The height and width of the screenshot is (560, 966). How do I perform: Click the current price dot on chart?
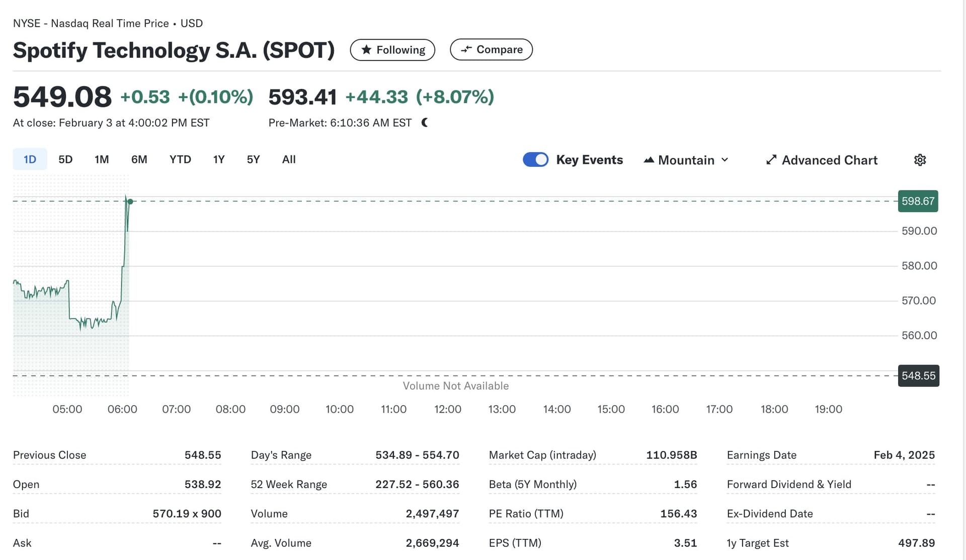click(x=130, y=202)
